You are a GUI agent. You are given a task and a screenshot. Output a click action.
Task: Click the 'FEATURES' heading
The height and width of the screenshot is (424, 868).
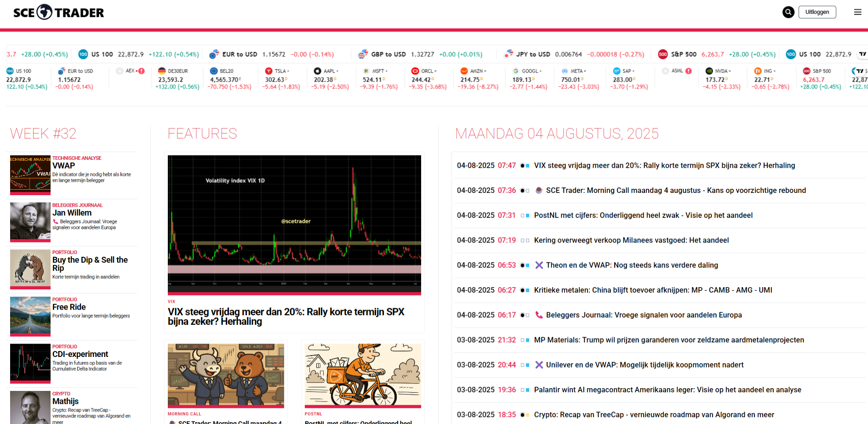202,134
